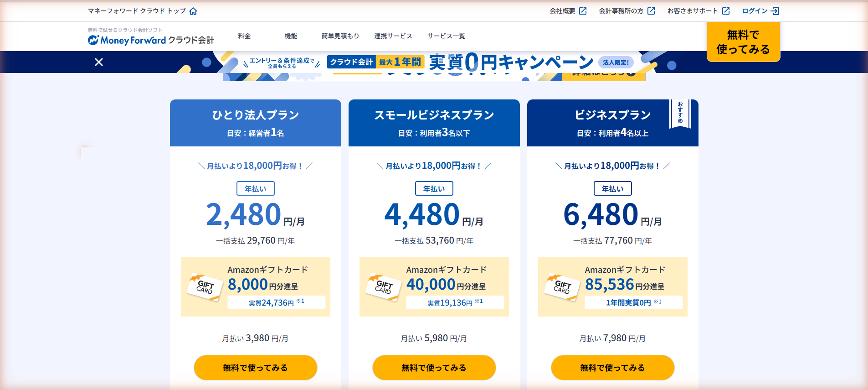Open the お客さまサポート link
Screen dimensions: 868x390
point(693,11)
